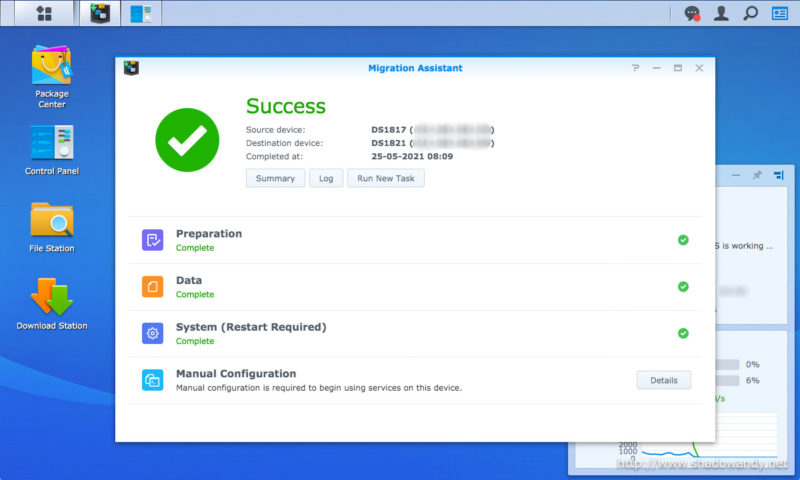Click green check beside Preparation row
Image resolution: width=800 pixels, height=480 pixels.
(x=683, y=240)
